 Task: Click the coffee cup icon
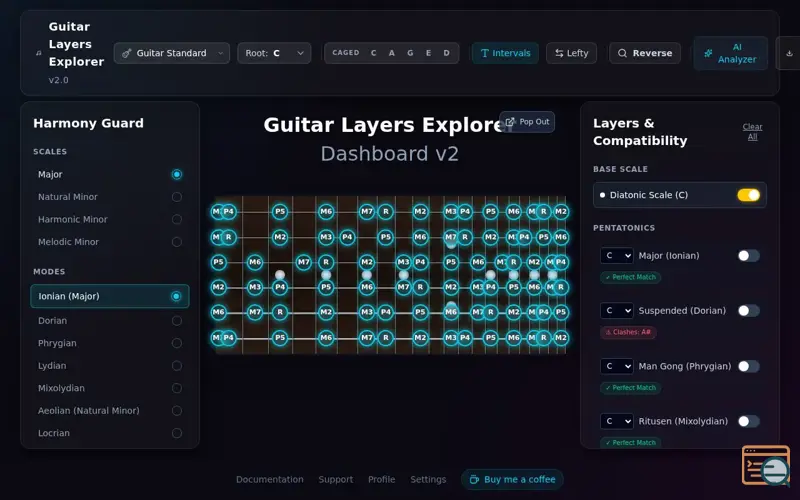(x=474, y=480)
